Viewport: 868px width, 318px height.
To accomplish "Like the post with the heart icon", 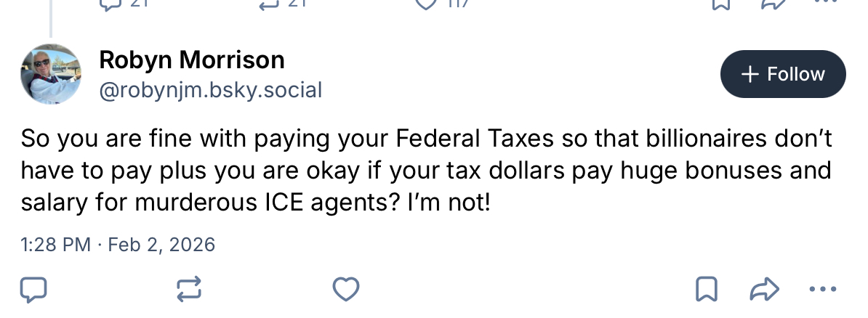I will pyautogui.click(x=345, y=290).
